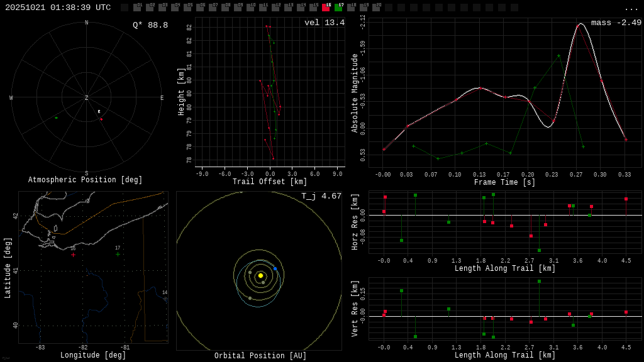Image resolution: width=644 pixels, height=362 pixels.
Task: Click the timestamp 20251021 01:38:39 UTC
Action: tap(58, 8)
